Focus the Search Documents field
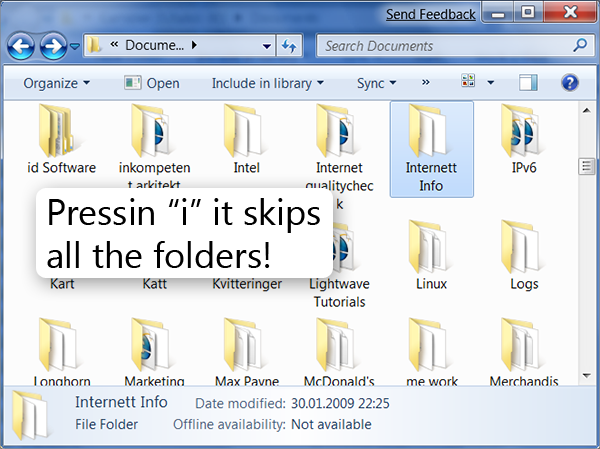Screen dimensions: 600x449 tap(455, 46)
